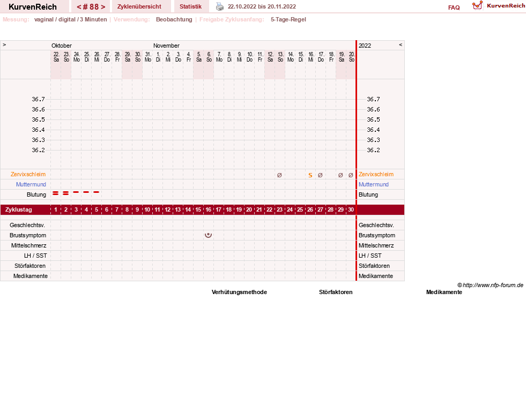Click the Störfaktoren heading below the chart

point(336,292)
